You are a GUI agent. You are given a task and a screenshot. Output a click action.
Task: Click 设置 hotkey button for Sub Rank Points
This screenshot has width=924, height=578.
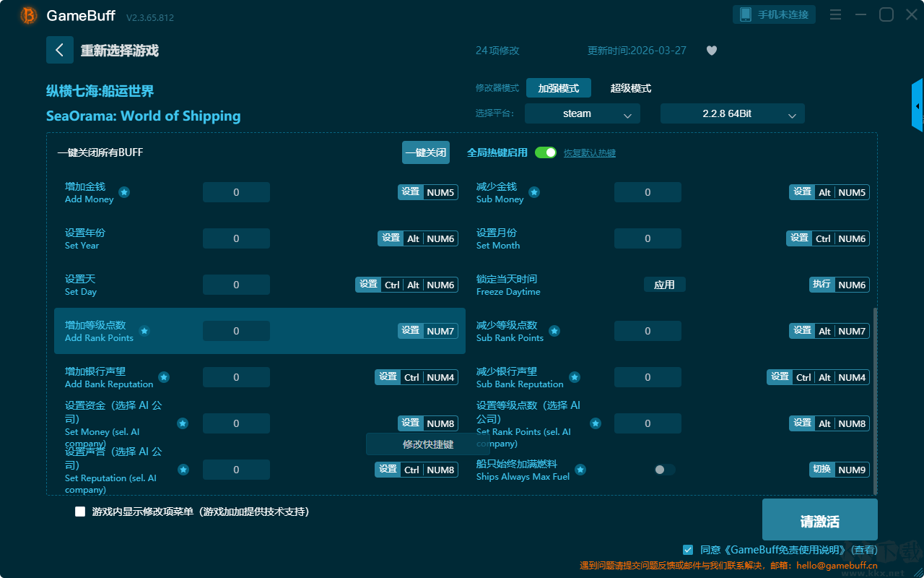803,331
